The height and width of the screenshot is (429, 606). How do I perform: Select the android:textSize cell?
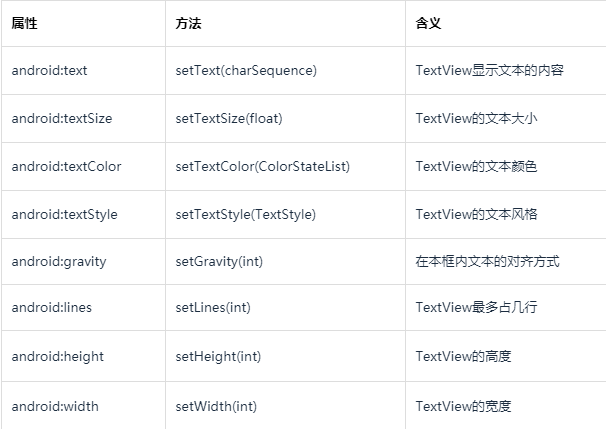62,119
